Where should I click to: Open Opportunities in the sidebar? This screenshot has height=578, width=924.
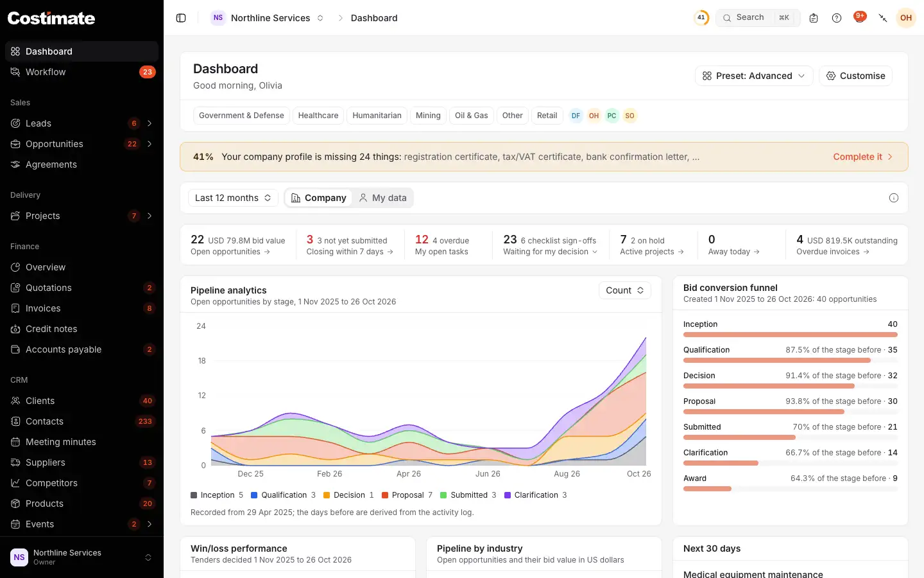81,144
